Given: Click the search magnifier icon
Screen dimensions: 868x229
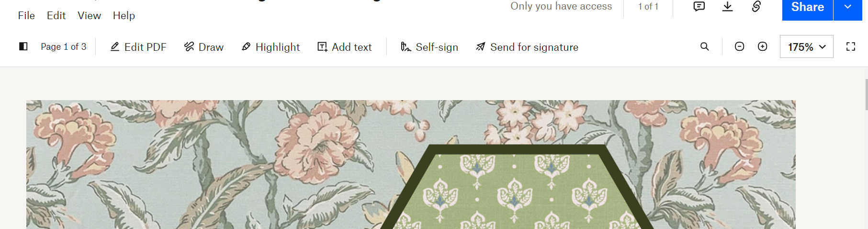Looking at the screenshot, I should (704, 46).
